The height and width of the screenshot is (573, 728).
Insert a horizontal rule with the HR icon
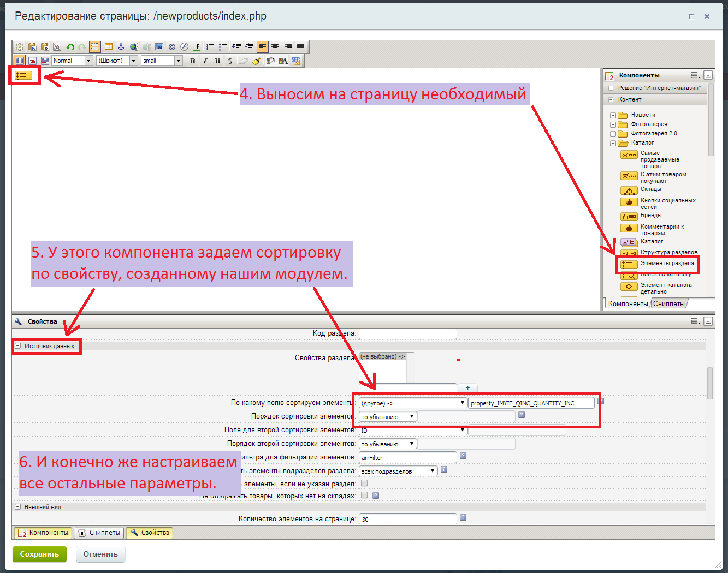tap(197, 47)
